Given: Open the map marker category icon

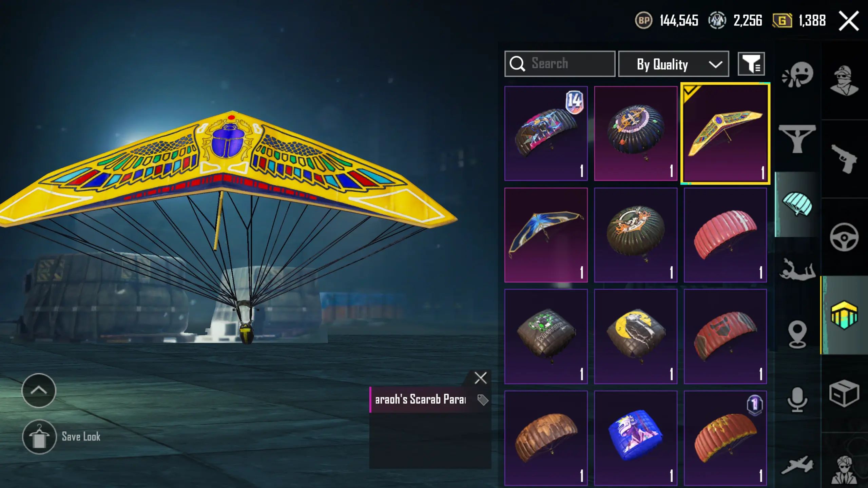Looking at the screenshot, I should tap(797, 334).
